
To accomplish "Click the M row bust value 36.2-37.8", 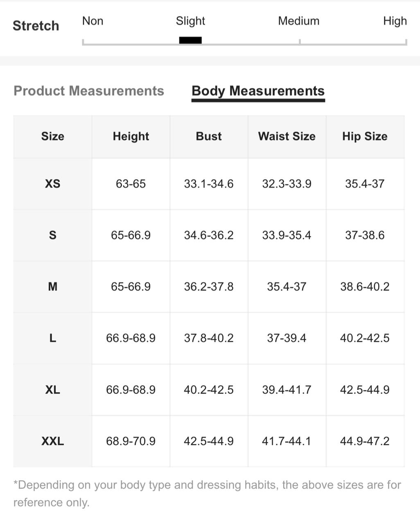I will [209, 287].
